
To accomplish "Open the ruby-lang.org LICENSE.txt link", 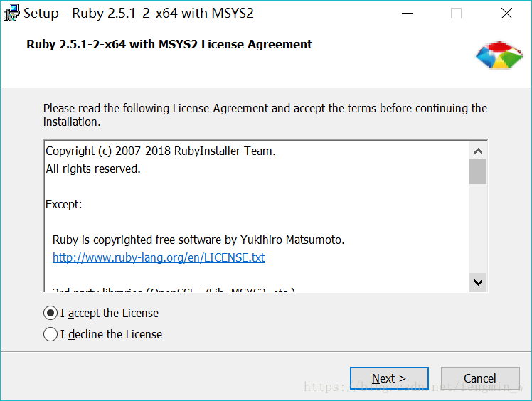I will tap(159, 257).
